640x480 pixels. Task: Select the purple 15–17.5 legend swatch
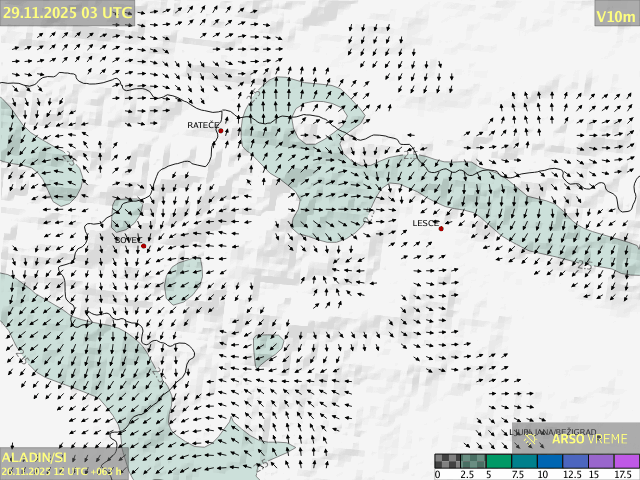[600, 461]
